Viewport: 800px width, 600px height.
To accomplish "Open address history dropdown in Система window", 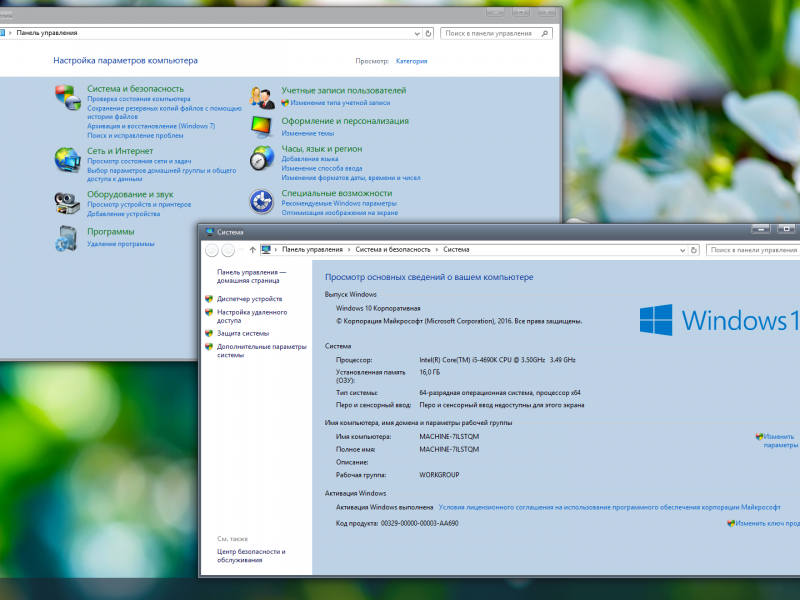I will [682, 250].
